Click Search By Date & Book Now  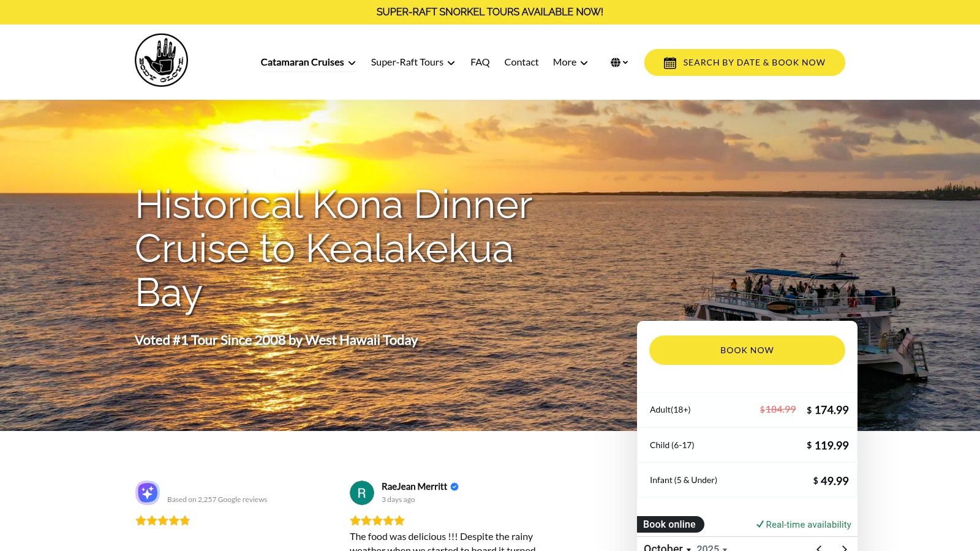pyautogui.click(x=745, y=62)
